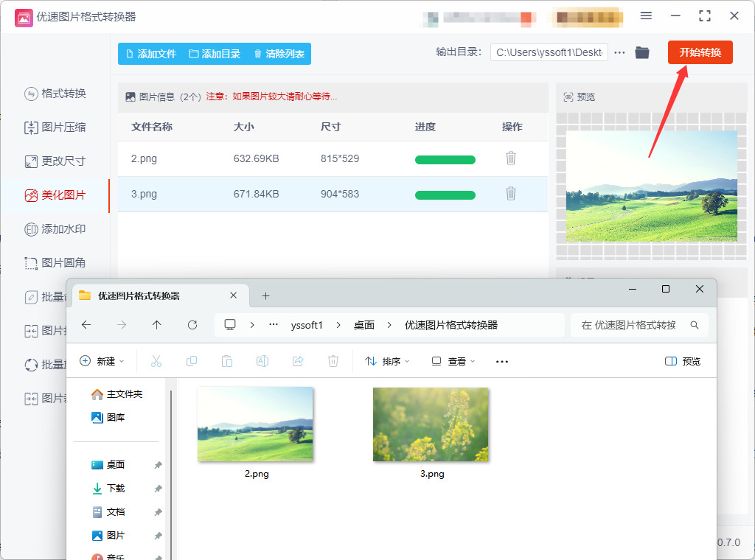Screen dimensions: 755x560
Task: Select the 2.png thumbnail in Explorer
Action: 255,424
